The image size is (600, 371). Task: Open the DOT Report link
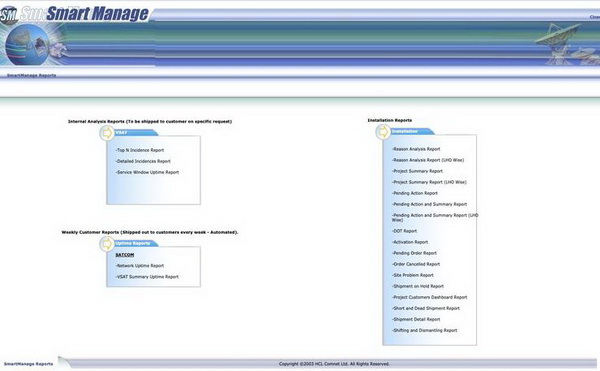(x=404, y=231)
